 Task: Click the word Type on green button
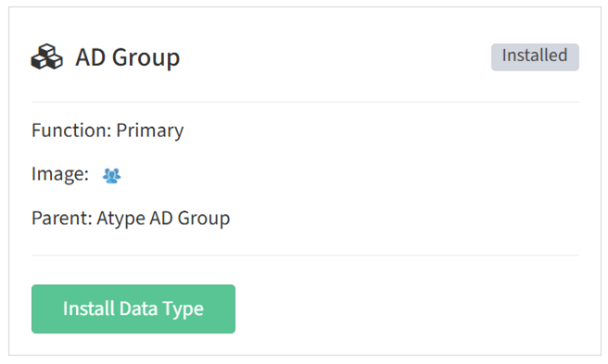coord(183,309)
